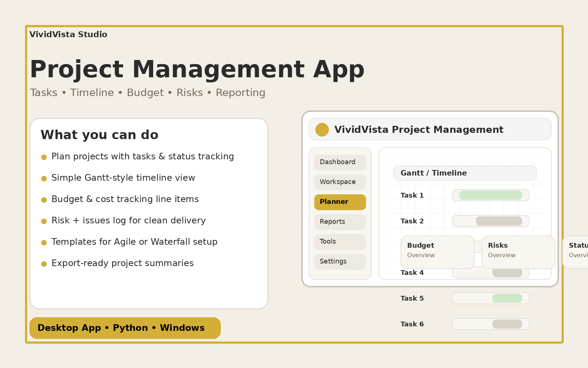Screen dimensions: 588x368
Task: Select the VividVista Project Management header
Action: tap(419, 130)
